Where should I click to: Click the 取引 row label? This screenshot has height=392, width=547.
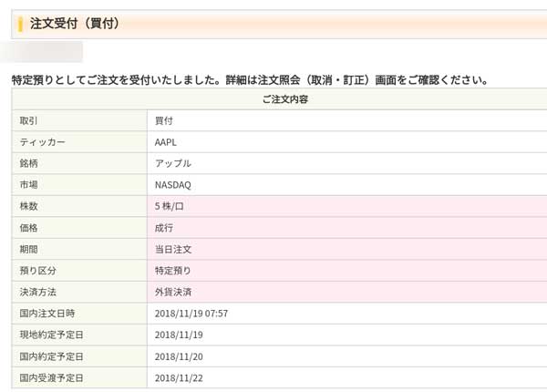tap(29, 120)
